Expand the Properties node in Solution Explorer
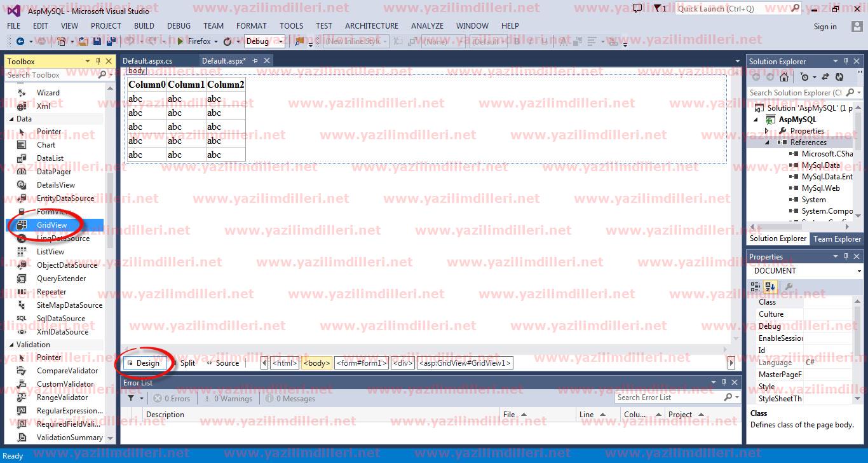 (x=767, y=131)
